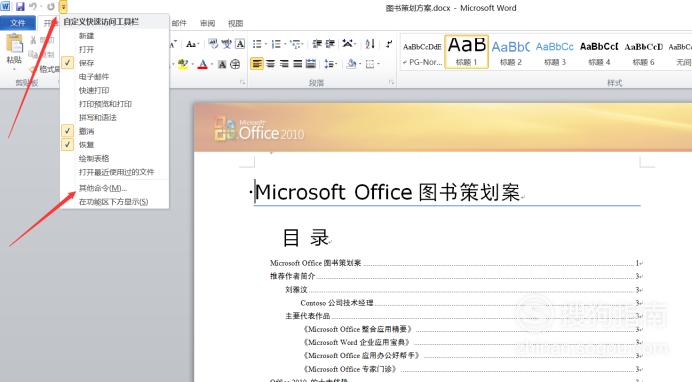
Task: Click the Enclosed Character circle icon
Action: (235, 64)
